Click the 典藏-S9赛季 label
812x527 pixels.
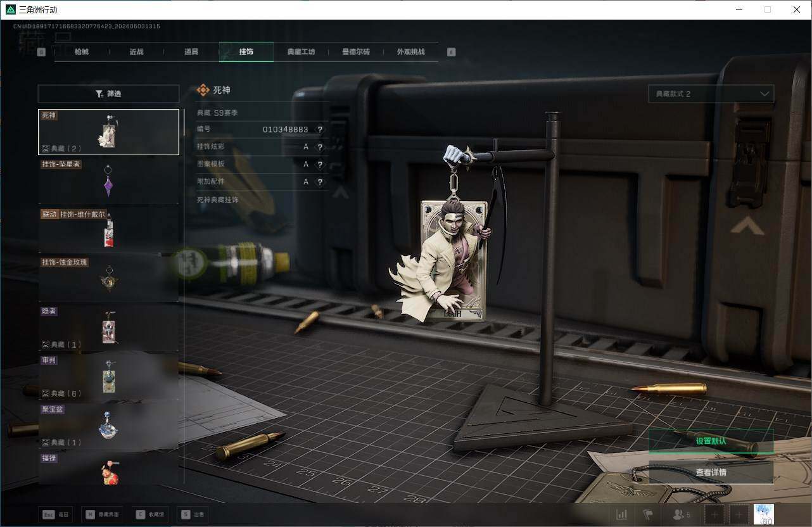[x=217, y=113]
